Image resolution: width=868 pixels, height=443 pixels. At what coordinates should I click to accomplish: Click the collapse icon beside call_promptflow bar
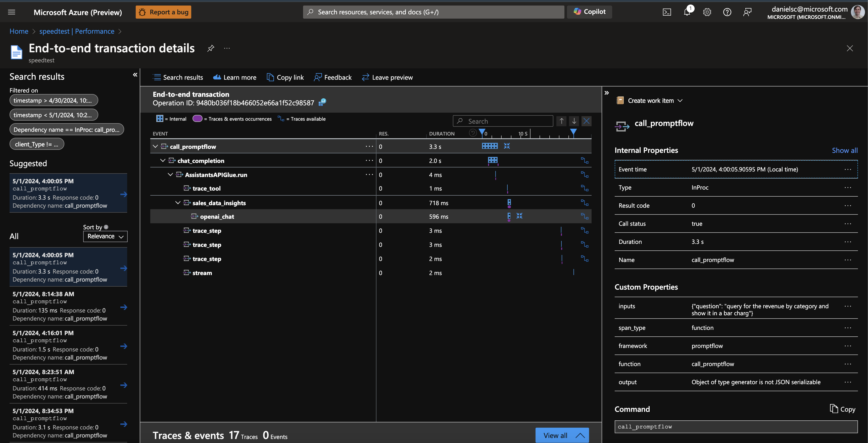(x=507, y=146)
